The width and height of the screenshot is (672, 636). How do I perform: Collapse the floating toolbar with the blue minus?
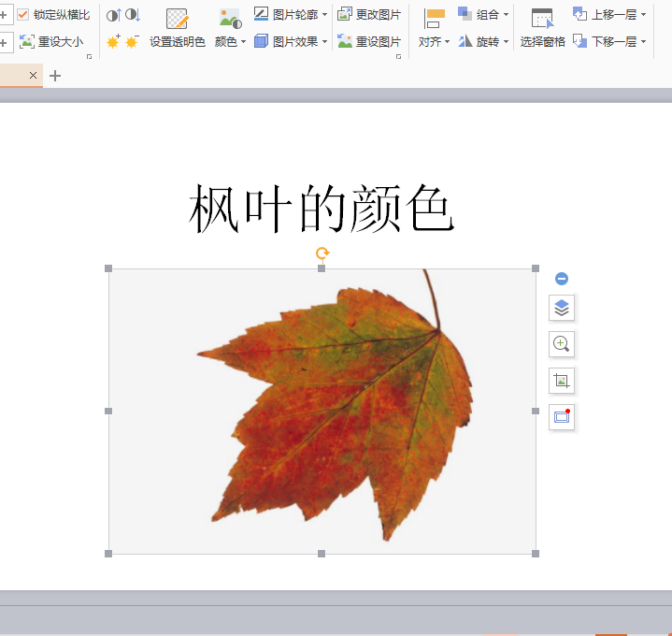pos(562,279)
